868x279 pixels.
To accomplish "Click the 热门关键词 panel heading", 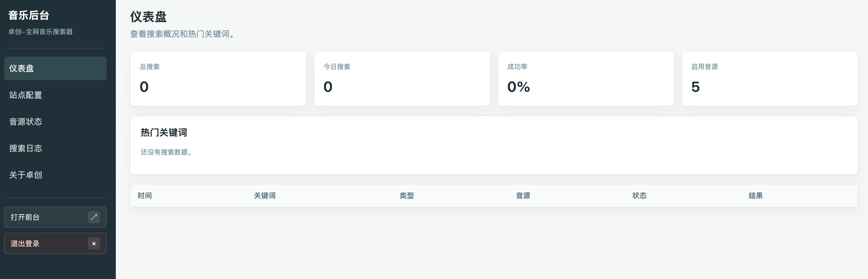I will tap(164, 132).
